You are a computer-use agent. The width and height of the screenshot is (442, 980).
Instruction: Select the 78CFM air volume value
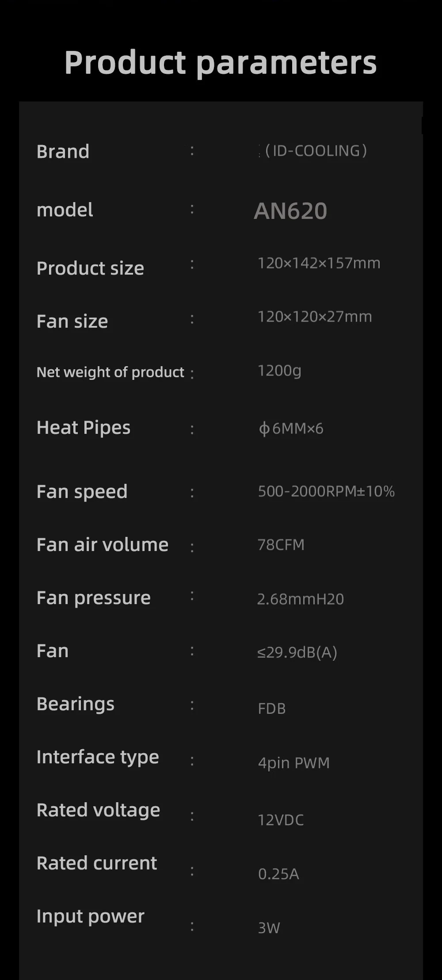(281, 545)
